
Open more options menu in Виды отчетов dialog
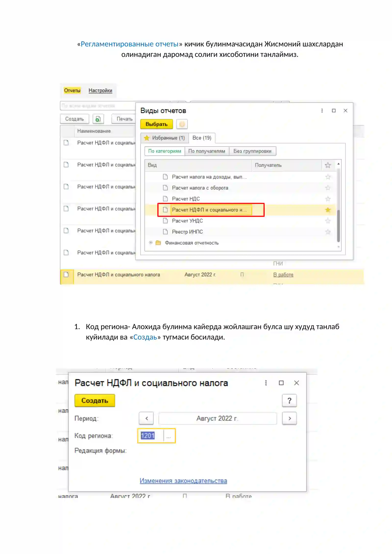pos(322,111)
